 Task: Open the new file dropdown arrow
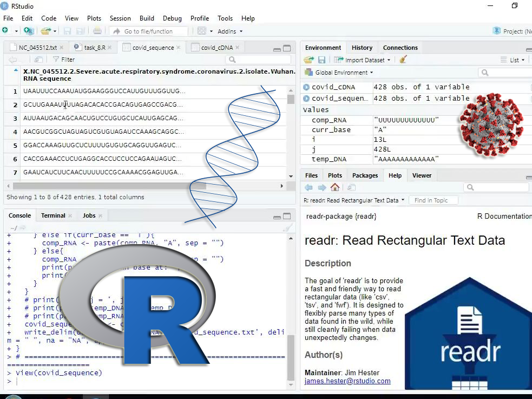click(16, 31)
